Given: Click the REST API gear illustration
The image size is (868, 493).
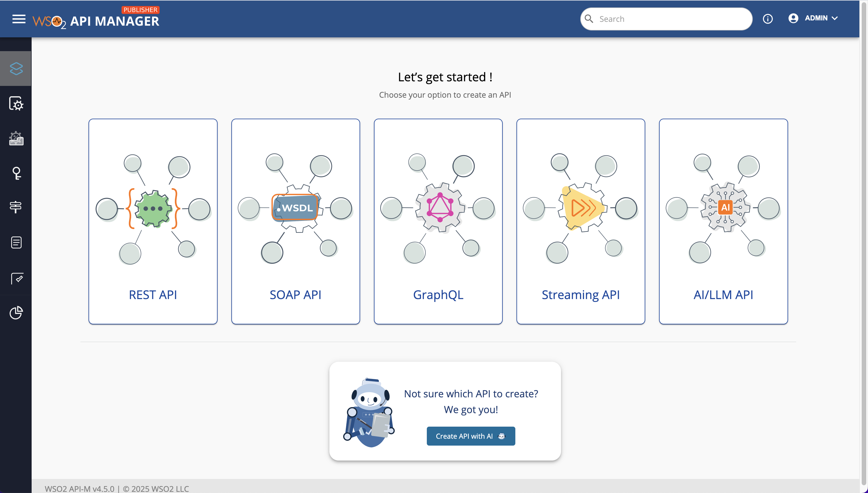Looking at the screenshot, I should click(x=153, y=209).
